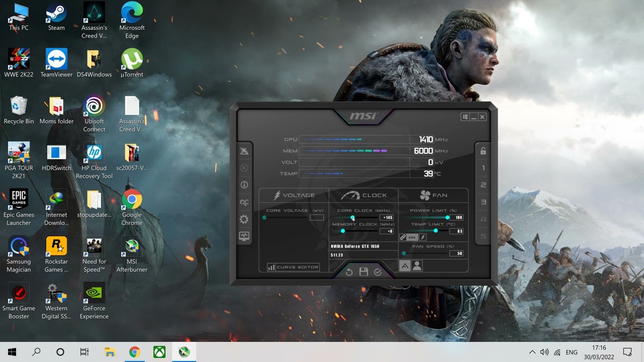Click the VOLTAGE panel header
Viewport: 644px width, 362px height.
294,195
